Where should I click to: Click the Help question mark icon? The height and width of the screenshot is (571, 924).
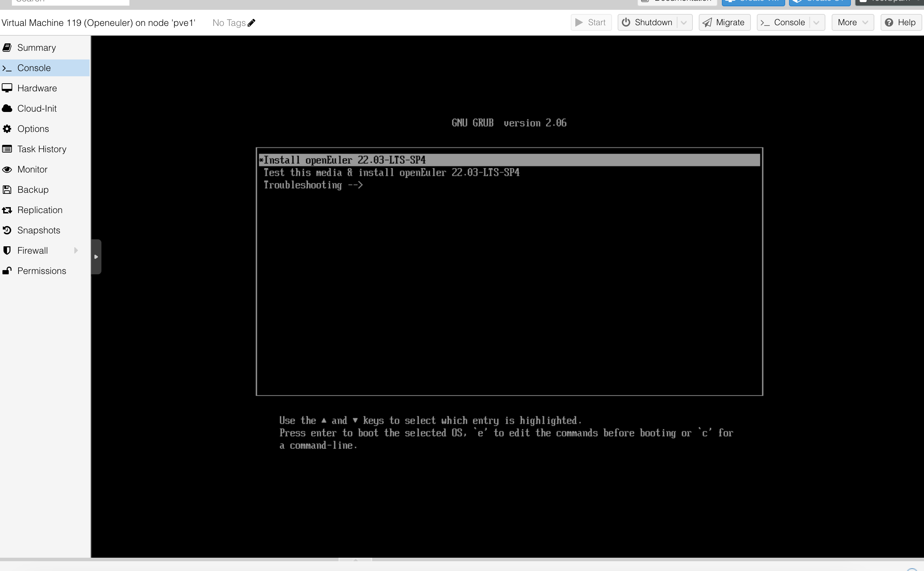[889, 23]
